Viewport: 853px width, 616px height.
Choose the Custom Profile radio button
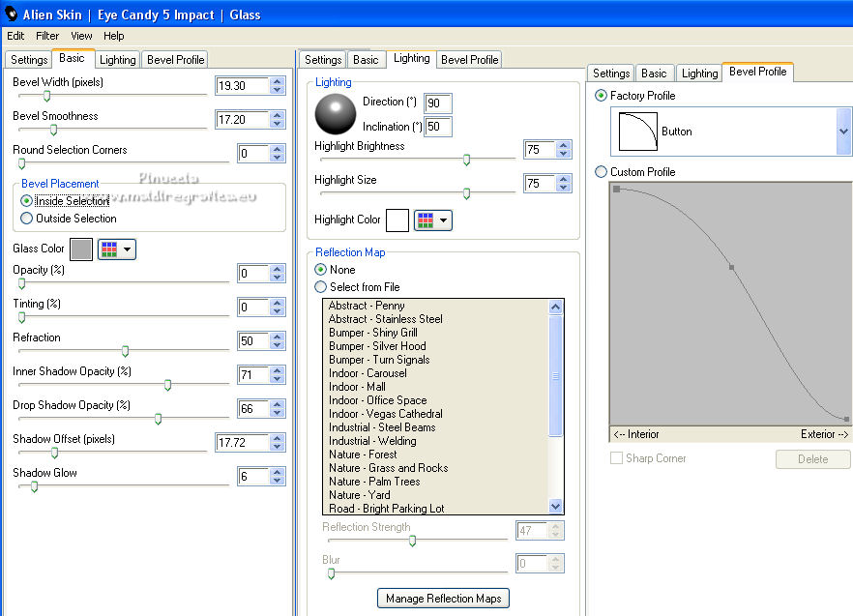click(x=602, y=172)
